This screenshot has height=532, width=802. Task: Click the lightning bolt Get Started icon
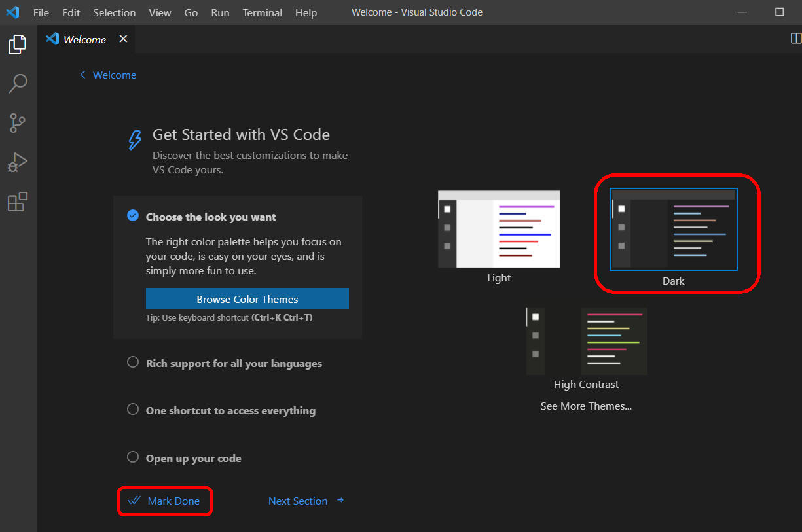134,140
